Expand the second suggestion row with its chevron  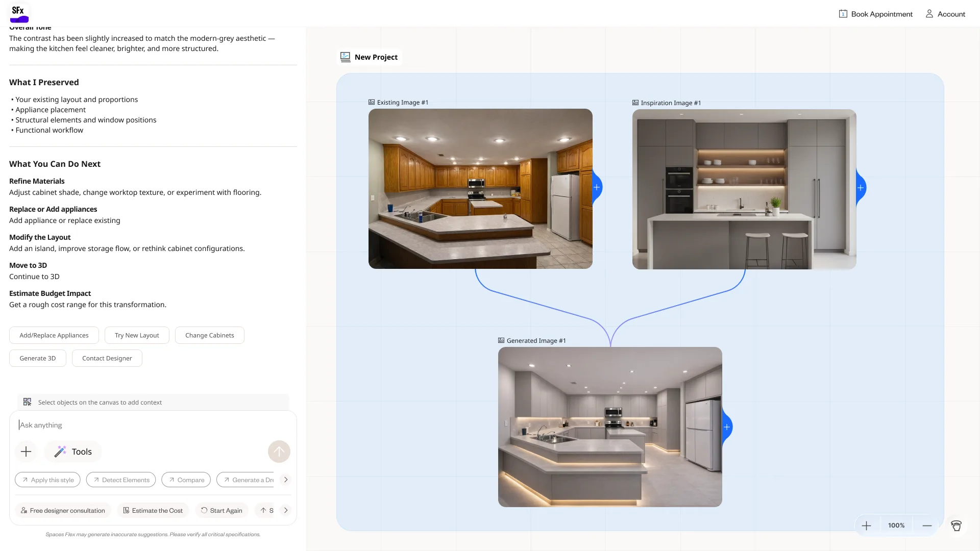pos(286,510)
